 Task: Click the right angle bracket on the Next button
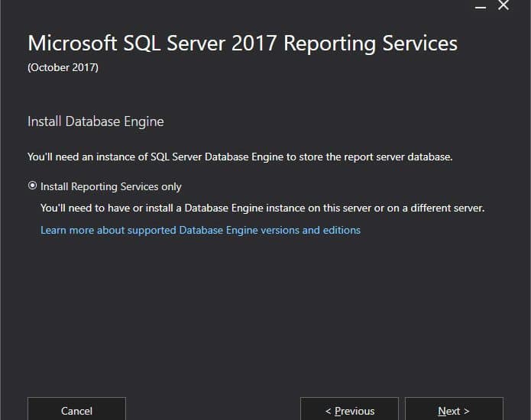467,411
